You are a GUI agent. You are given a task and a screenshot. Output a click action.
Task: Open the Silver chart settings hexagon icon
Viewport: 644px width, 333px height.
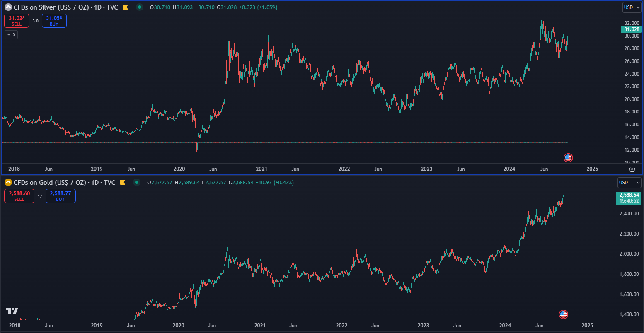(632, 169)
